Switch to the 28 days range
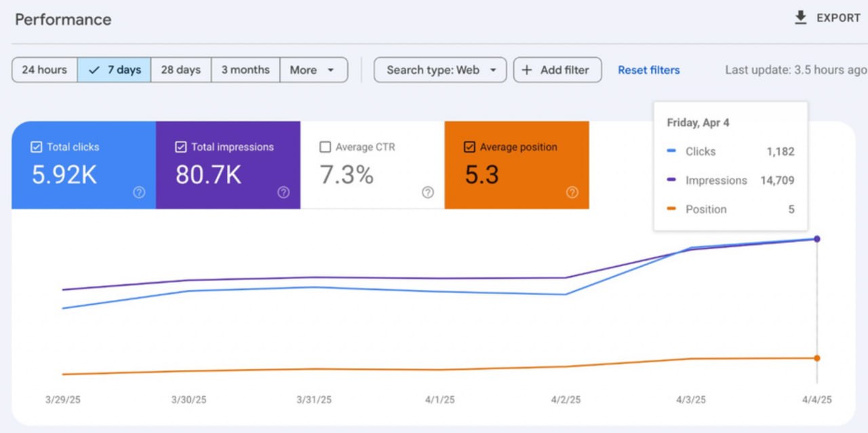The image size is (868, 433). pos(181,70)
